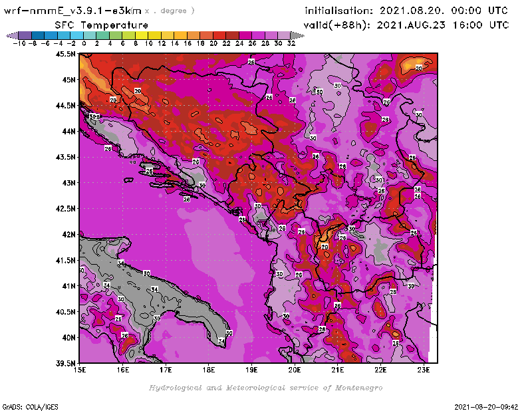Click the '45.5N' latitude label

[x=65, y=54]
